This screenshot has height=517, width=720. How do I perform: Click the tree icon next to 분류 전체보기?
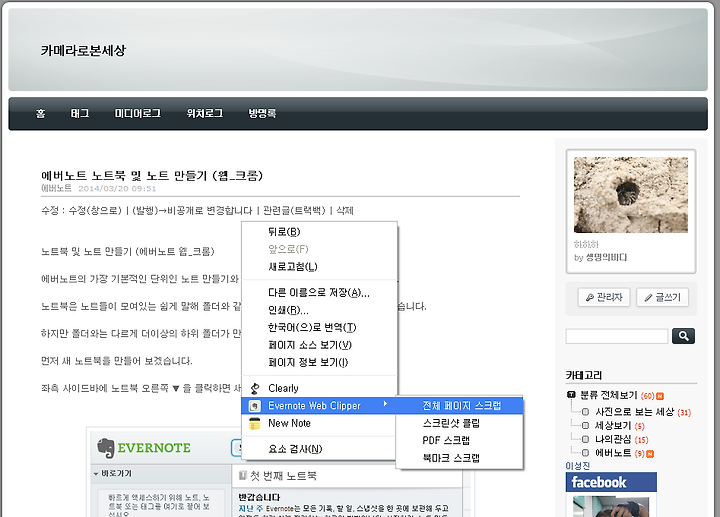pos(571,394)
